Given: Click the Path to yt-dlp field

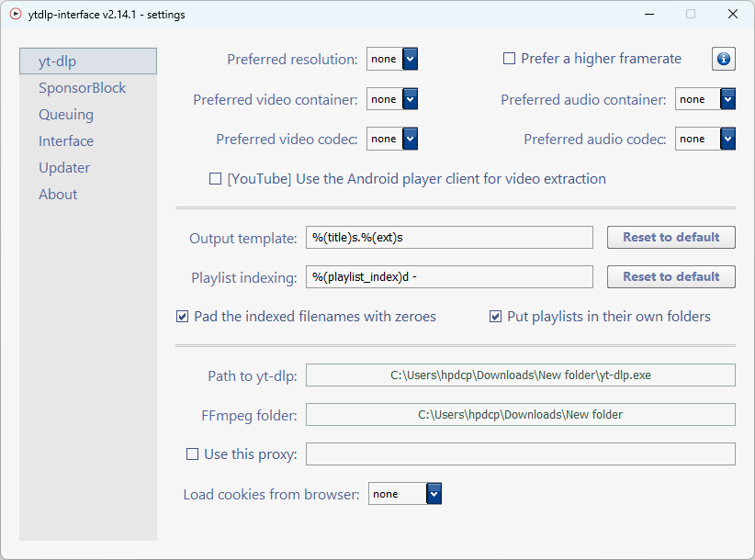Looking at the screenshot, I should (521, 375).
